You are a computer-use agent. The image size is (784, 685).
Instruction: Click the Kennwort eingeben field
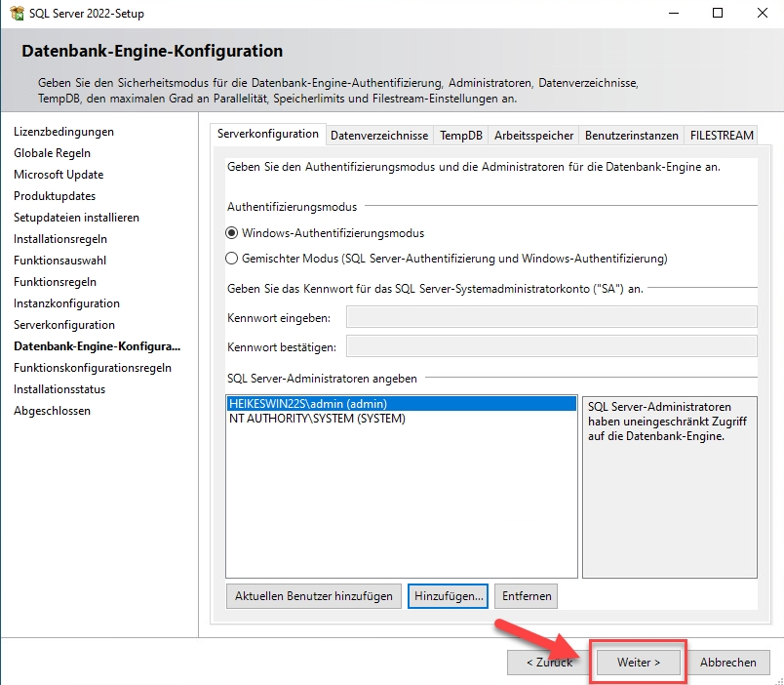[552, 317]
